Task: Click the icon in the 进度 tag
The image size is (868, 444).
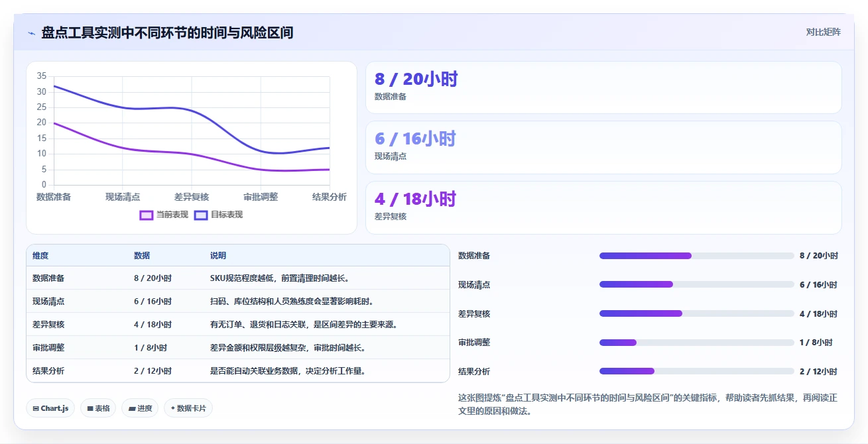Action: (132, 409)
